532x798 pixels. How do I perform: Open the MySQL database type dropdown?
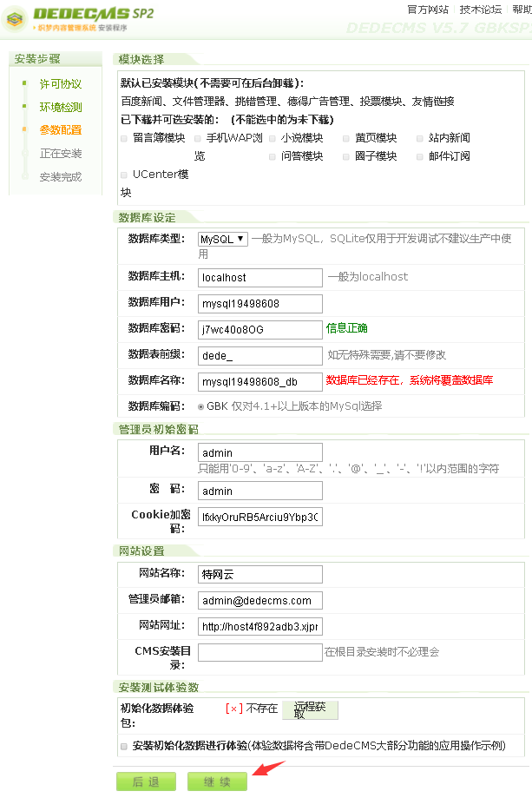click(x=223, y=239)
